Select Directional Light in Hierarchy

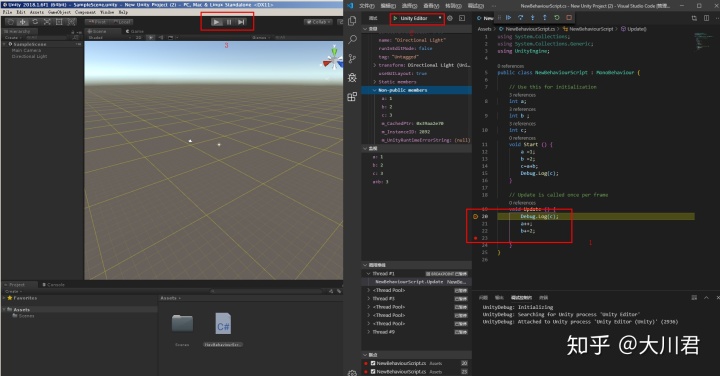(x=29, y=56)
